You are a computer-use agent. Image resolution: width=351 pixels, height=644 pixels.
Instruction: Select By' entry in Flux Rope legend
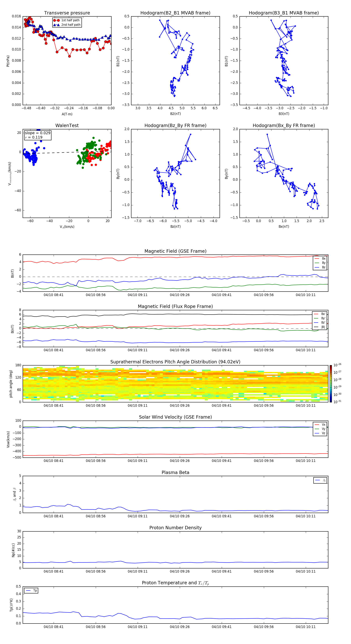click(320, 318)
